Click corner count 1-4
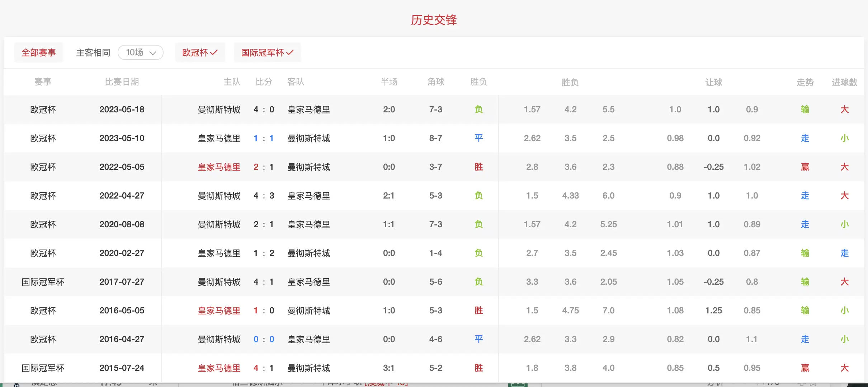Viewport: 868px width, 387px height. tap(436, 253)
